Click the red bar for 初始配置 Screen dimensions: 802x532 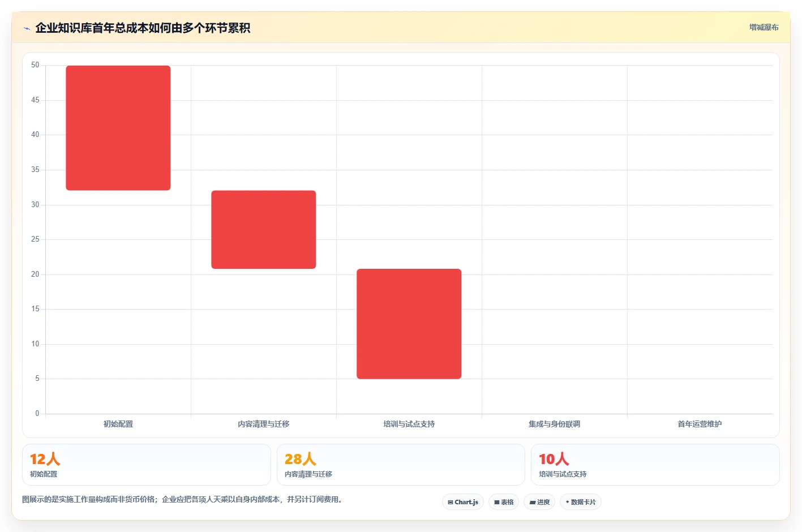(118, 128)
